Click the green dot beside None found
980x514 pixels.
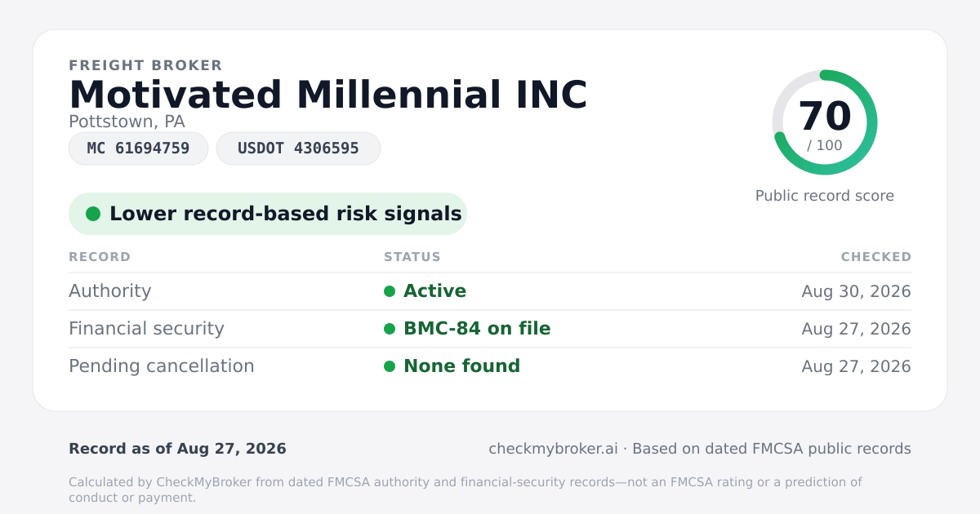coord(390,366)
